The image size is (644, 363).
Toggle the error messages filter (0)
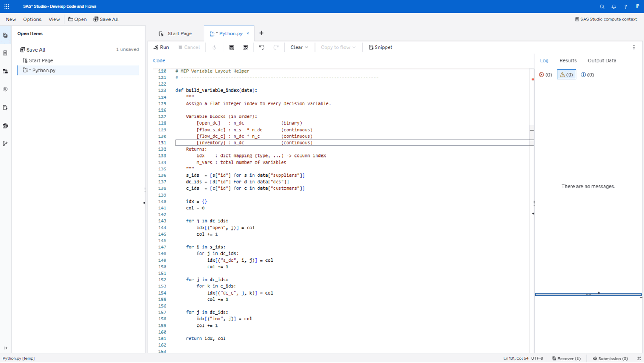tap(545, 74)
